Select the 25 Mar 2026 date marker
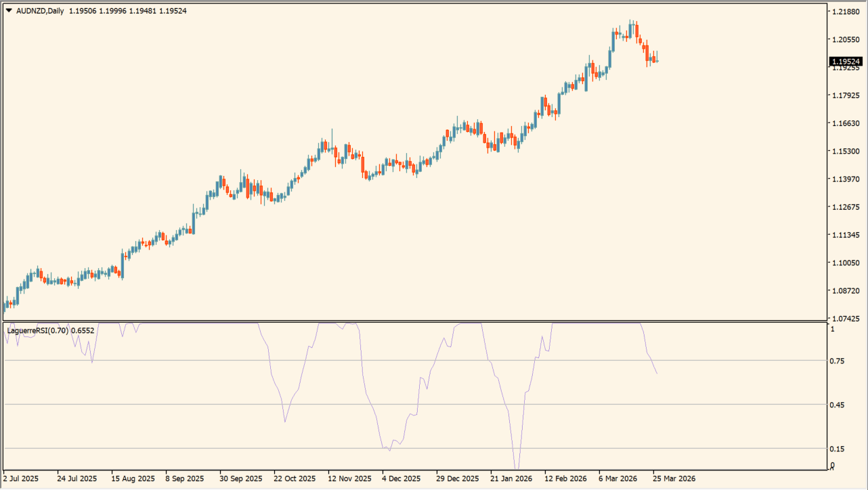 pos(674,478)
